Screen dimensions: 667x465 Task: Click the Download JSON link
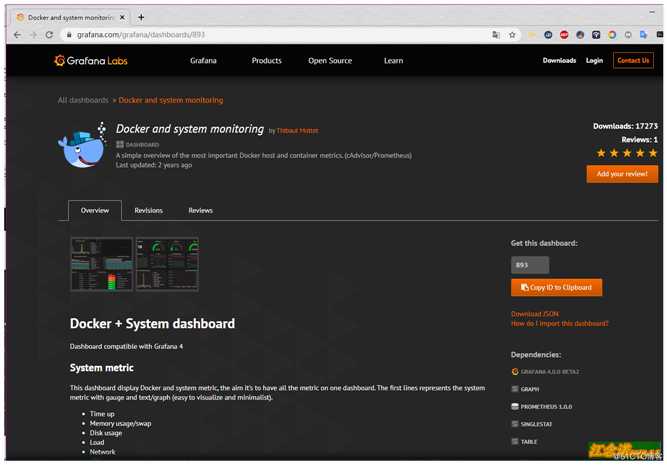[x=535, y=314]
